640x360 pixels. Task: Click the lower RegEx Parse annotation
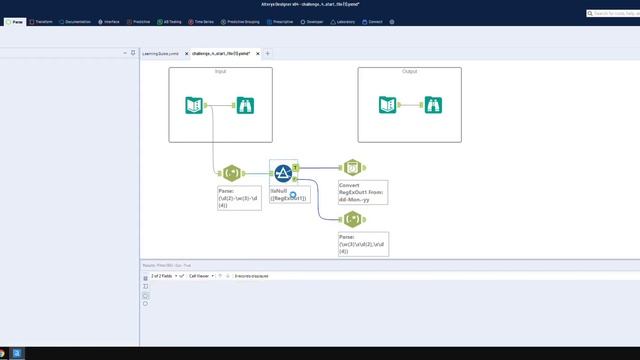click(364, 244)
